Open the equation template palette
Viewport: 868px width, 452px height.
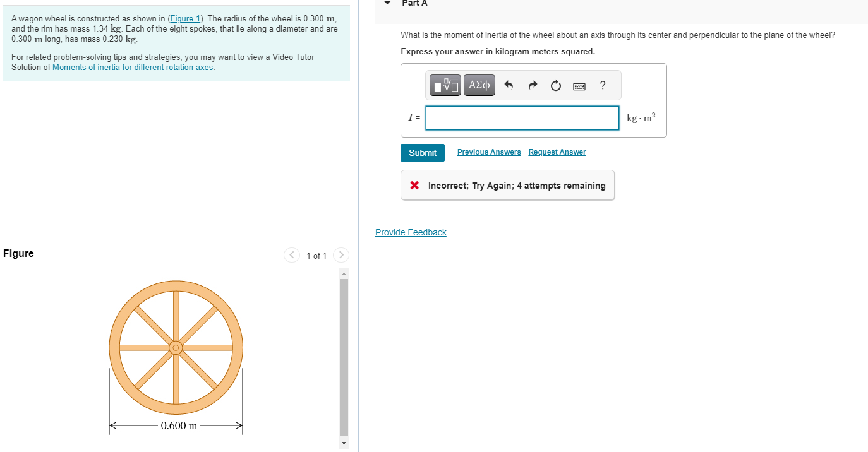click(445, 85)
